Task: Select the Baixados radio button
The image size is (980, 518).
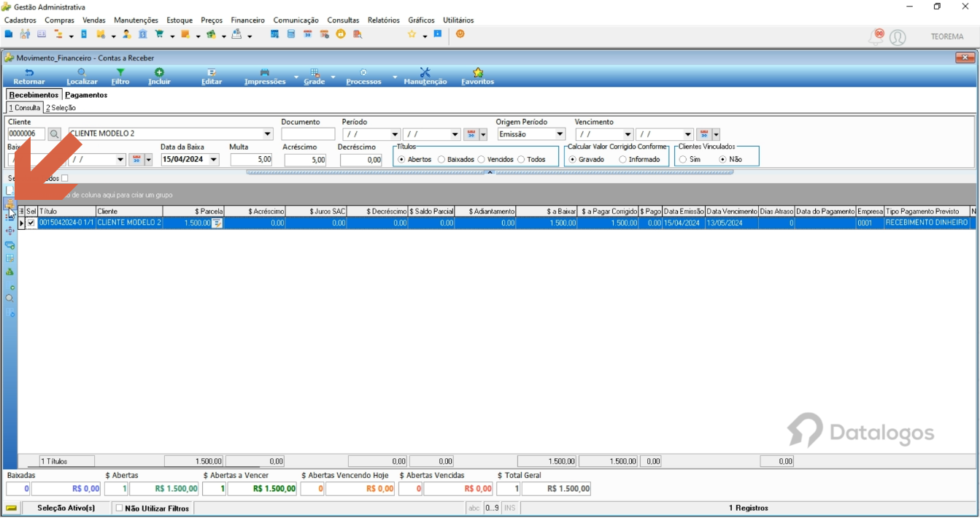Action: click(x=441, y=159)
